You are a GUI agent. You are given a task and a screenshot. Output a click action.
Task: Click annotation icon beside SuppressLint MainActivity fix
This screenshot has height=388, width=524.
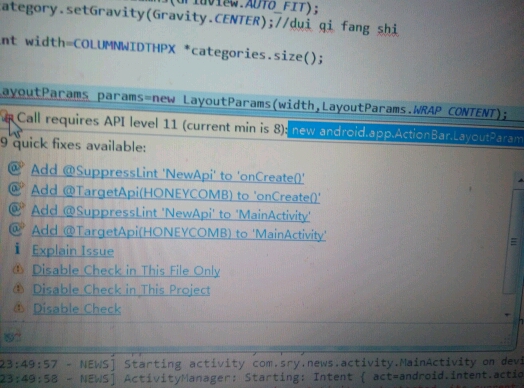coord(16,209)
